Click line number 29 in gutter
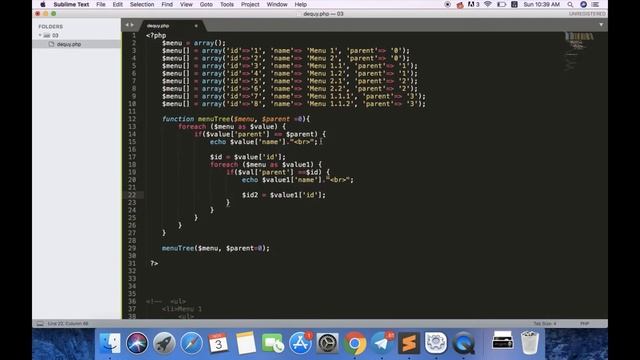 pyautogui.click(x=132, y=248)
